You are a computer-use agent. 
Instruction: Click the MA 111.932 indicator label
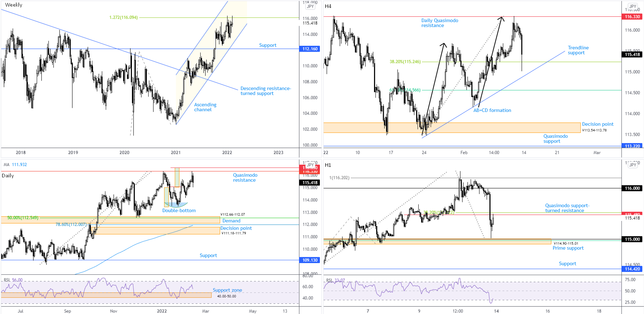coord(15,165)
